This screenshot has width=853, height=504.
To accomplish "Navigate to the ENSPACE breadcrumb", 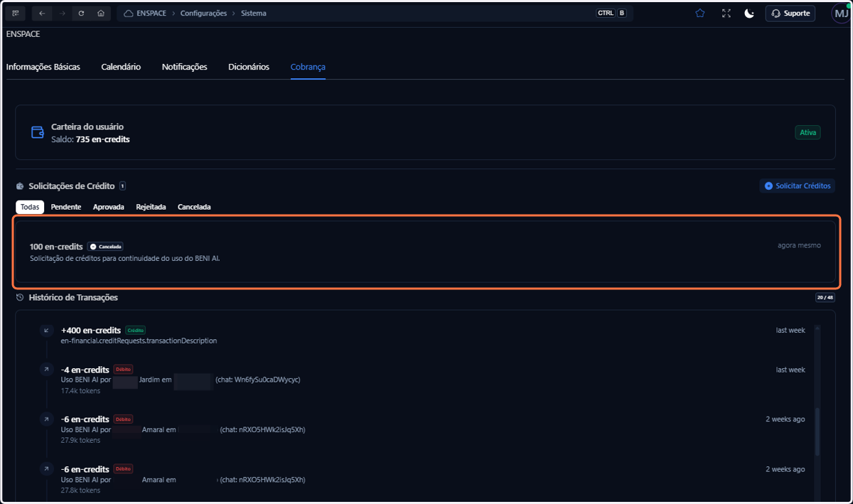I will pos(151,13).
